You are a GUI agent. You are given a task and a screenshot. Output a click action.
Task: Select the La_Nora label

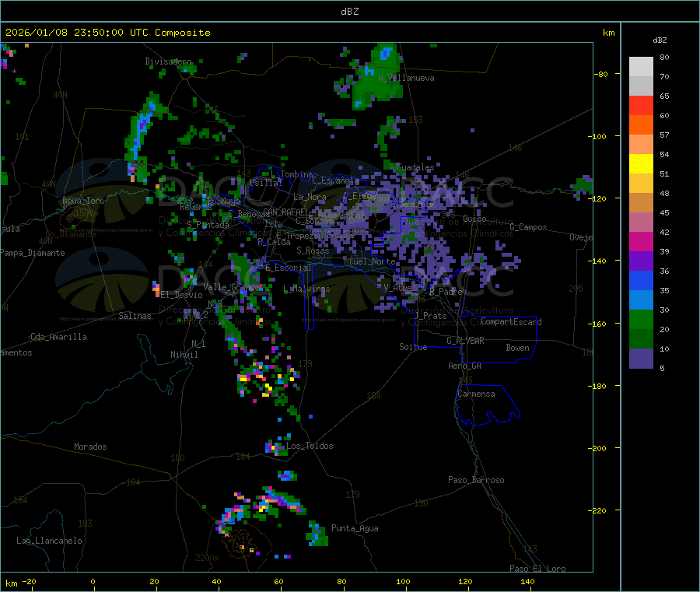tap(310, 197)
